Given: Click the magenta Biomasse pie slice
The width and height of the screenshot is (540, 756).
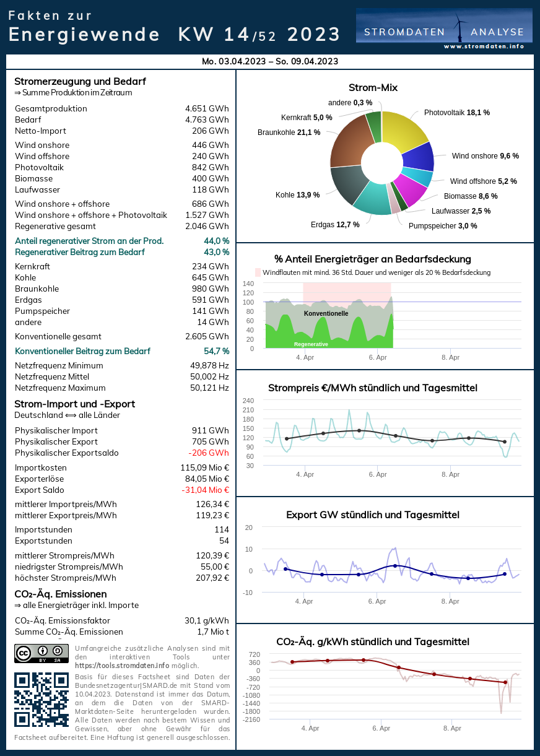Looking at the screenshot, I should pyautogui.click(x=409, y=189).
